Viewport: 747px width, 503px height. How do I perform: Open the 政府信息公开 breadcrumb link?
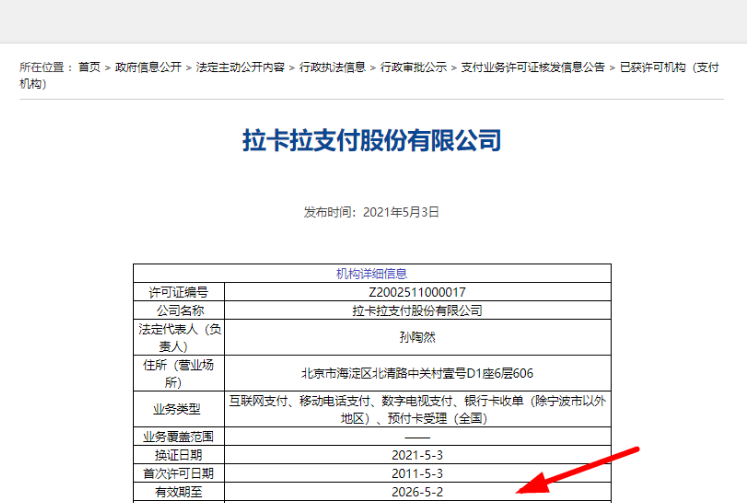point(148,67)
